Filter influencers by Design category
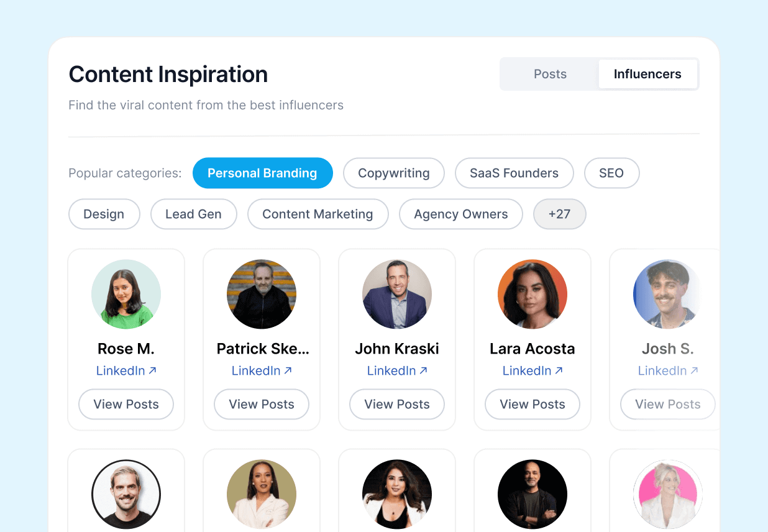768x532 pixels. tap(104, 214)
